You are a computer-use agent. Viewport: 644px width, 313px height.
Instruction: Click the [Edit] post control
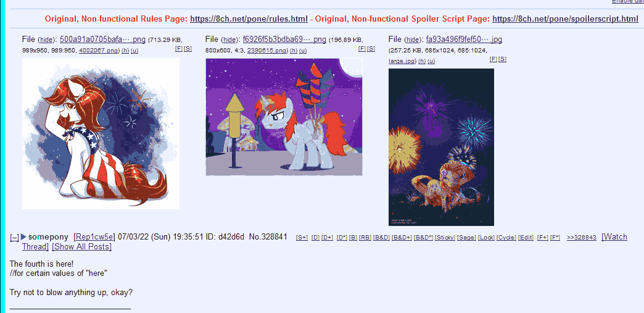tap(526, 238)
